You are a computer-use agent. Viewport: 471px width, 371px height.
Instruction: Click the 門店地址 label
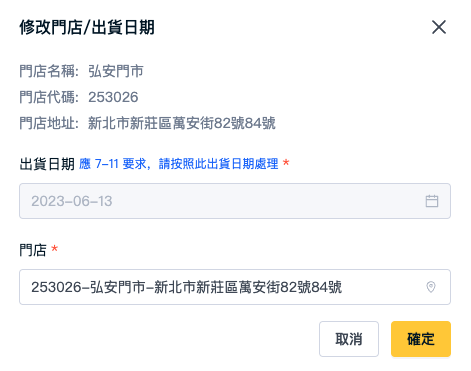(x=49, y=123)
